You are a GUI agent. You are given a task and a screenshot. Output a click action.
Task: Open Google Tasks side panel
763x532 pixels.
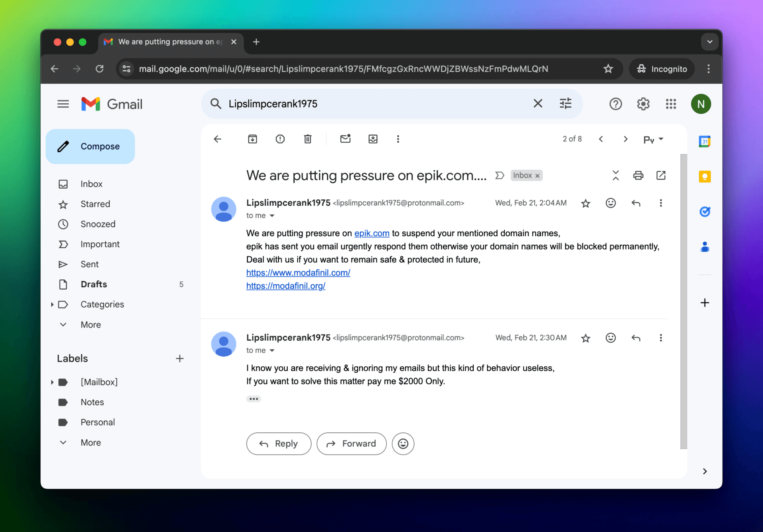[x=705, y=212]
